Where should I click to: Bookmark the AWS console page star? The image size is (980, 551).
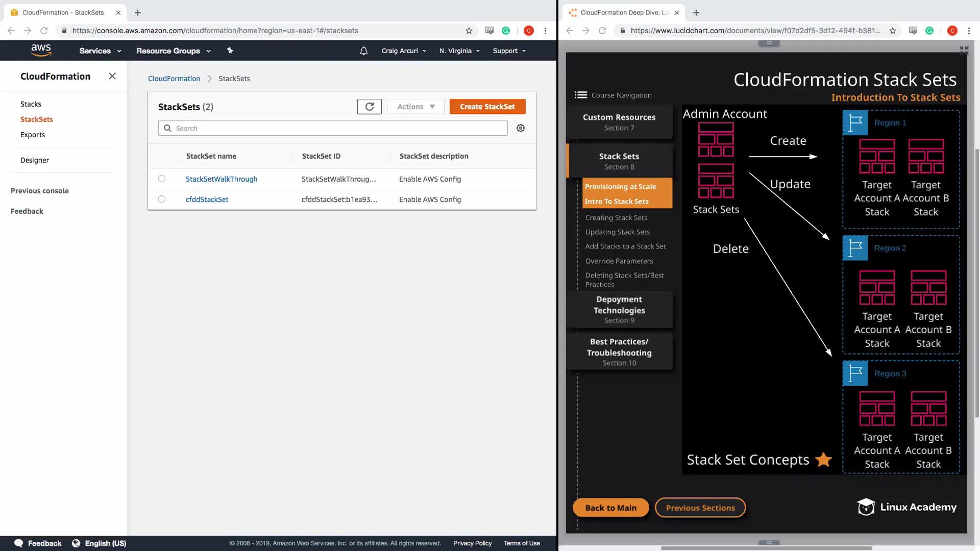pyautogui.click(x=469, y=31)
